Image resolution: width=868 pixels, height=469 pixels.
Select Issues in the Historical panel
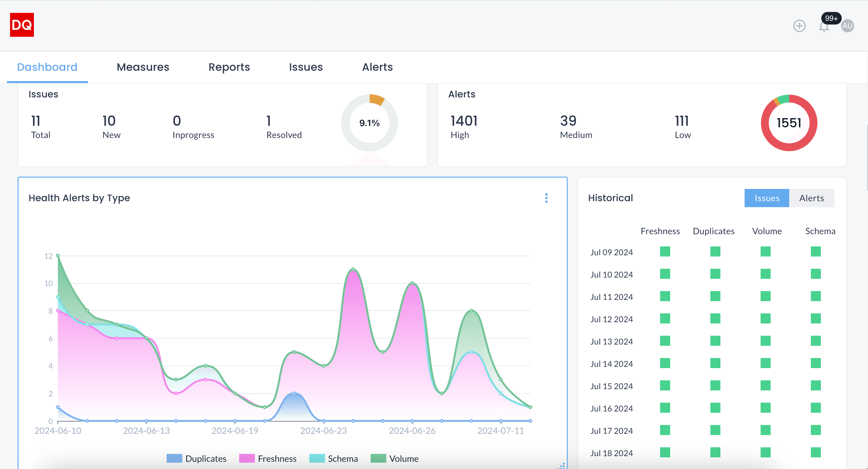coord(766,198)
